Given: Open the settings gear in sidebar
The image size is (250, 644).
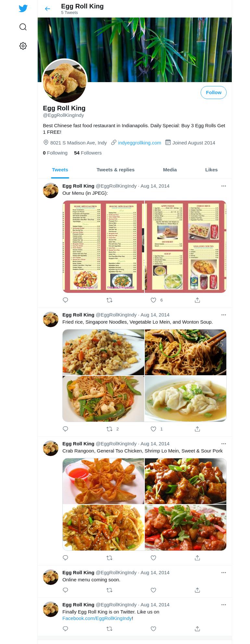Looking at the screenshot, I should coord(23,46).
